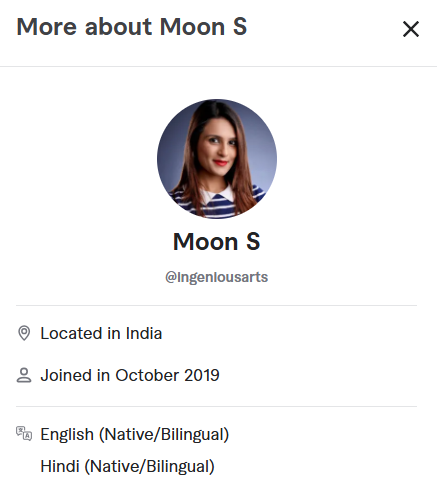The image size is (437, 487).
Task: Click the divider line below the username
Action: [x=216, y=305]
